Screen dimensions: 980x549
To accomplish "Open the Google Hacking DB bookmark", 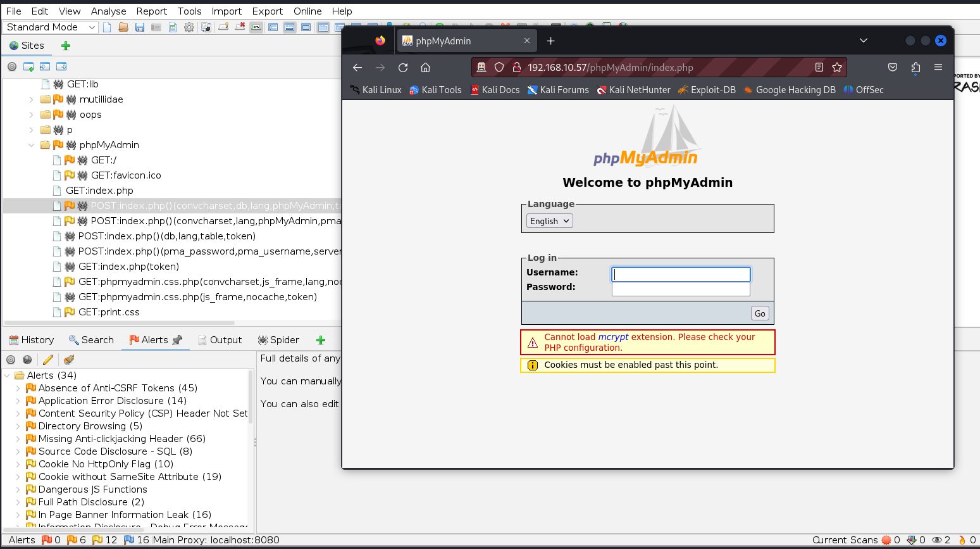I will click(790, 90).
